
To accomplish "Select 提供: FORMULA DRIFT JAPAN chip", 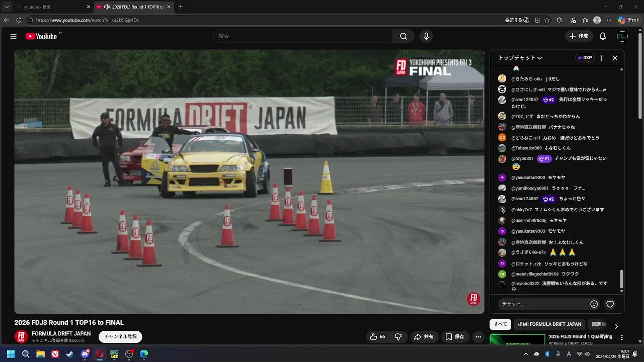I will tap(549, 324).
